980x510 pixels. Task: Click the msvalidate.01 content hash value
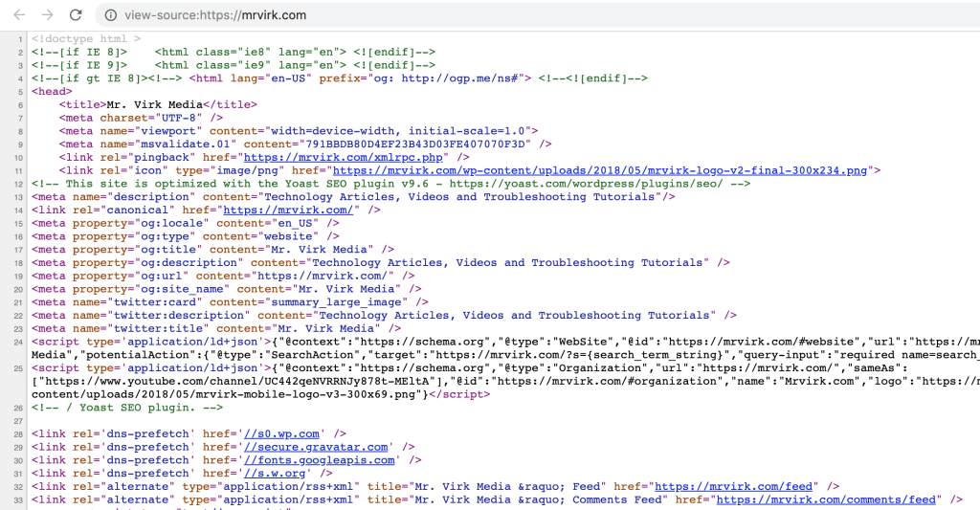[x=414, y=144]
